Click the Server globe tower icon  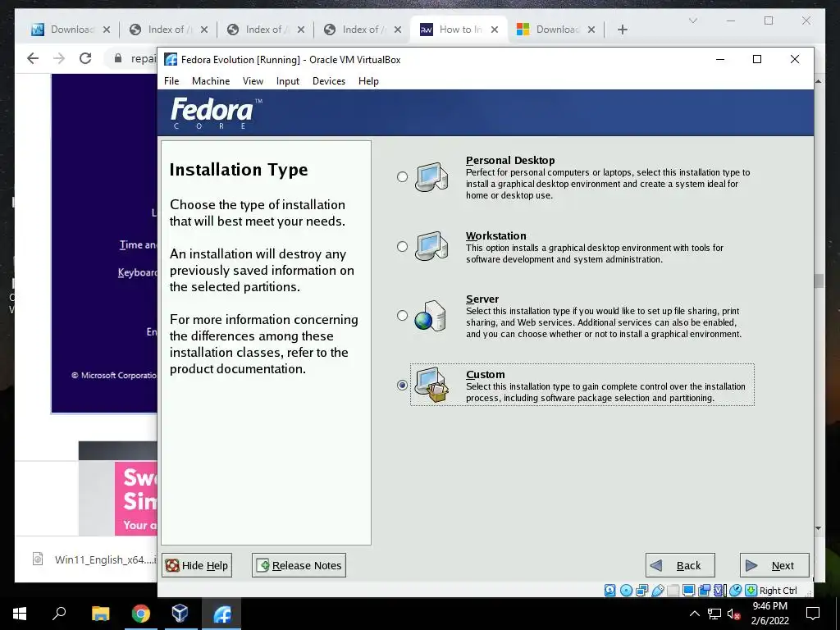(431, 316)
